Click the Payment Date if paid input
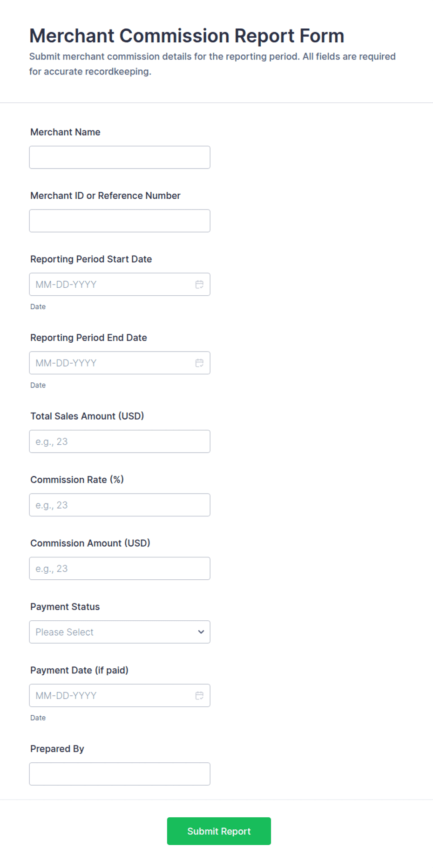433x868 pixels. [x=120, y=695]
